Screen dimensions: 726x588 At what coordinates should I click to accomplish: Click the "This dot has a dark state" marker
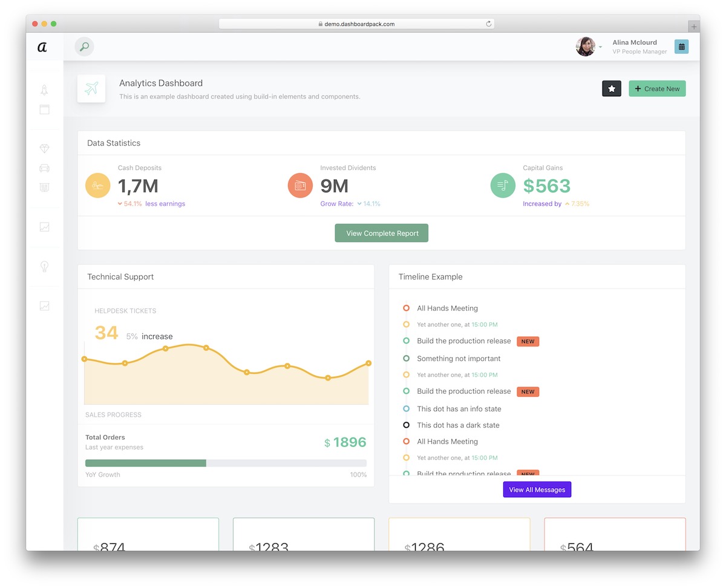(406, 425)
